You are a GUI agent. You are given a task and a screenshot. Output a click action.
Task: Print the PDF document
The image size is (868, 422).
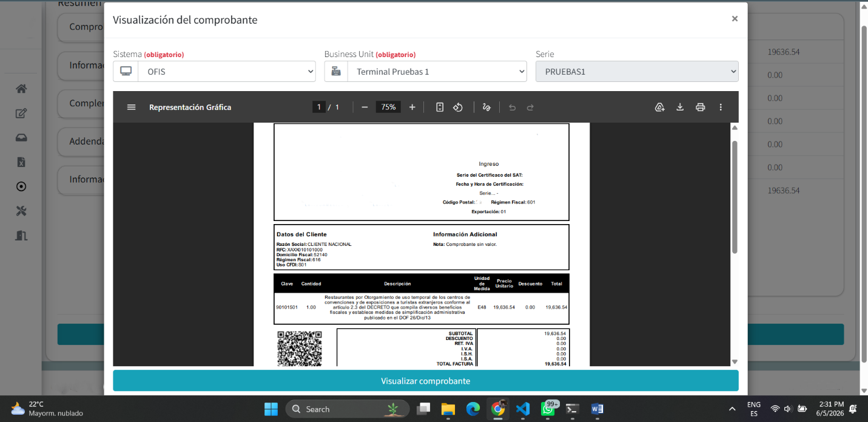(700, 107)
